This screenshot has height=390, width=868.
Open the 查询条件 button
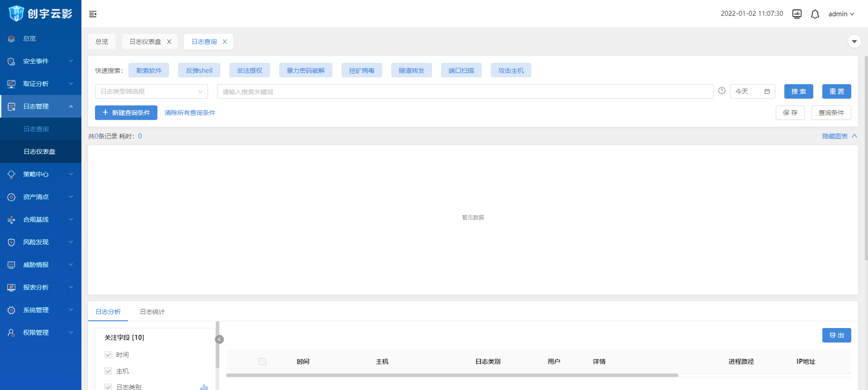click(x=831, y=113)
